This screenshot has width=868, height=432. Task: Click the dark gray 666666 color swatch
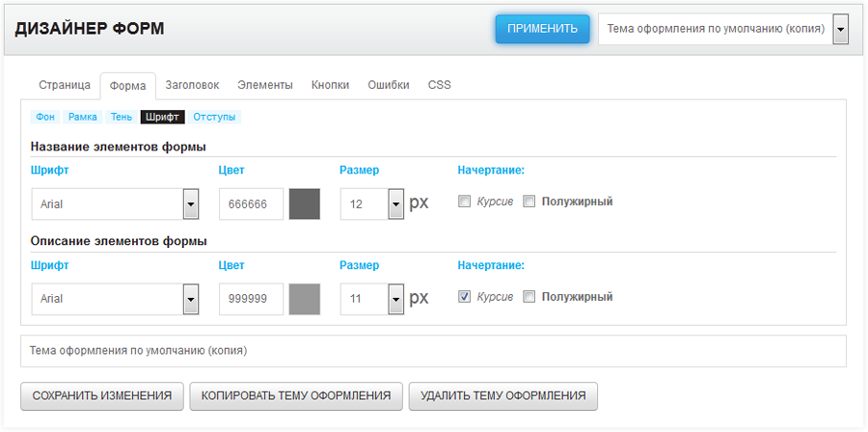pos(304,204)
